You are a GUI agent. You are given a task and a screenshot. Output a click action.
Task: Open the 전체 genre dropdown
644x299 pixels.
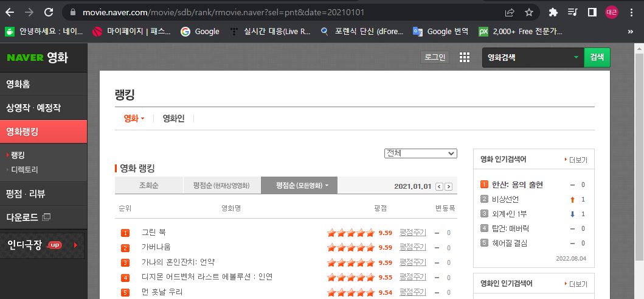(421, 153)
